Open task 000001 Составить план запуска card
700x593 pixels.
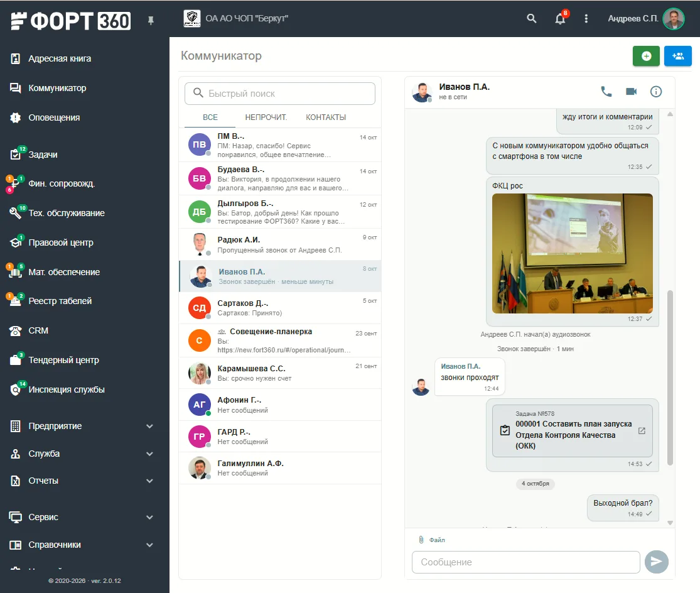[x=573, y=431]
